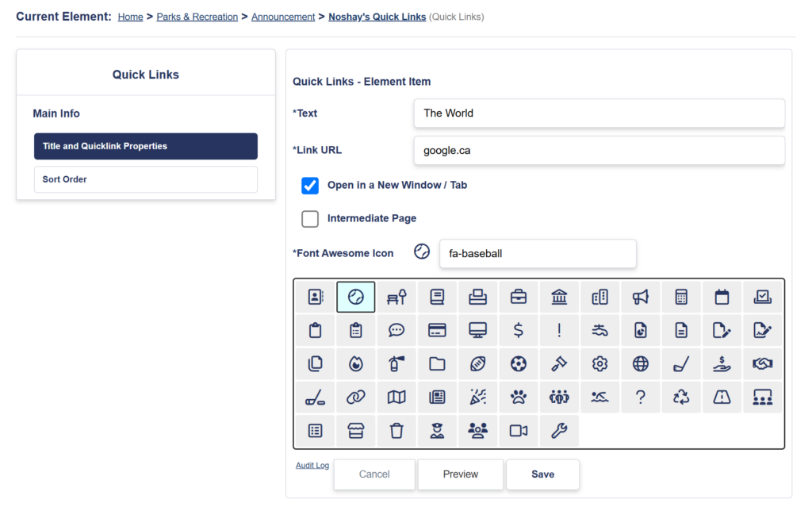Pick the fire extinguisher icon
The height and width of the screenshot is (507, 812).
396,363
